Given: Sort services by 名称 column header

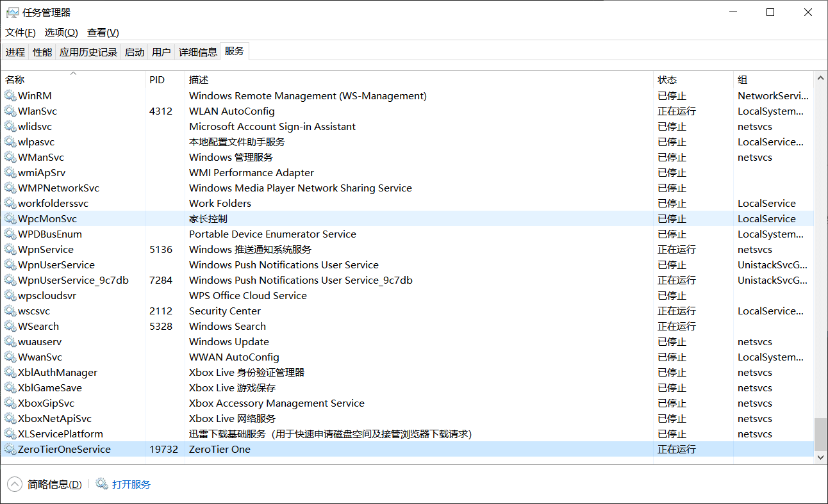Looking at the screenshot, I should (x=15, y=80).
